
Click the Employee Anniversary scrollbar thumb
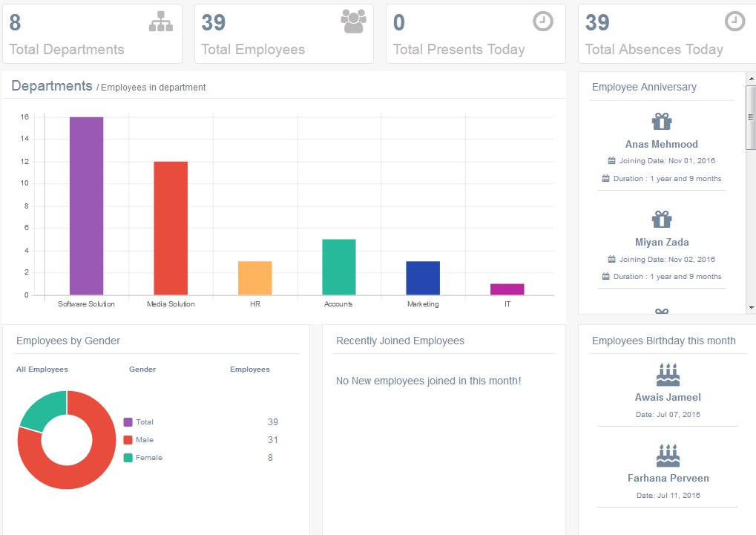coord(750,117)
